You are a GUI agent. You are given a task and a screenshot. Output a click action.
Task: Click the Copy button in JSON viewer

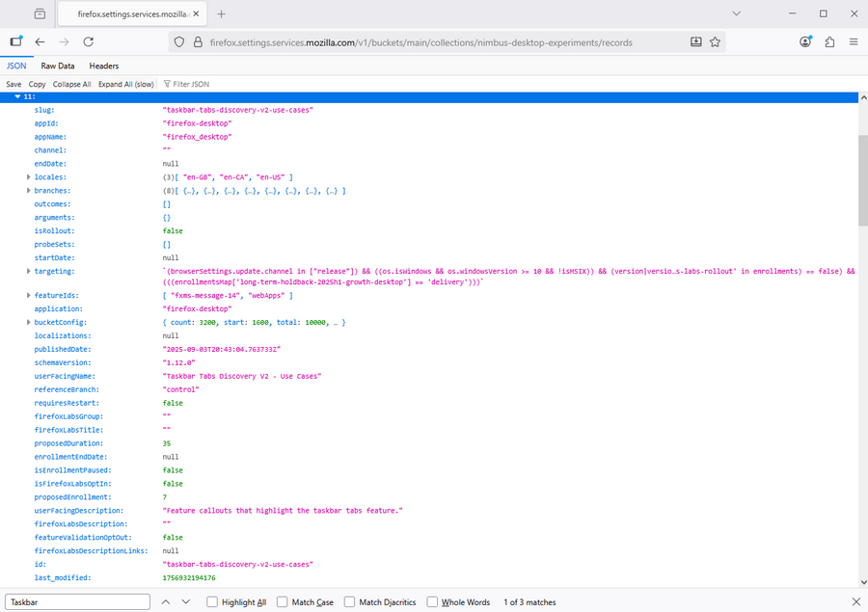point(37,84)
